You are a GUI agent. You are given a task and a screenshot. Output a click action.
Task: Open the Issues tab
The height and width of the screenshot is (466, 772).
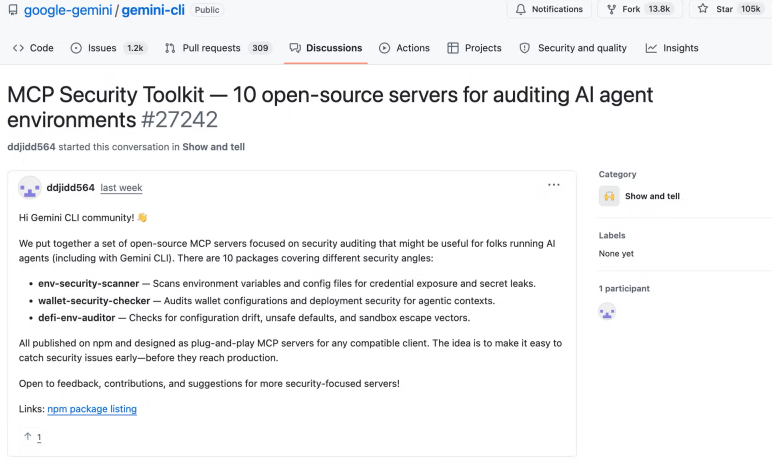point(109,48)
